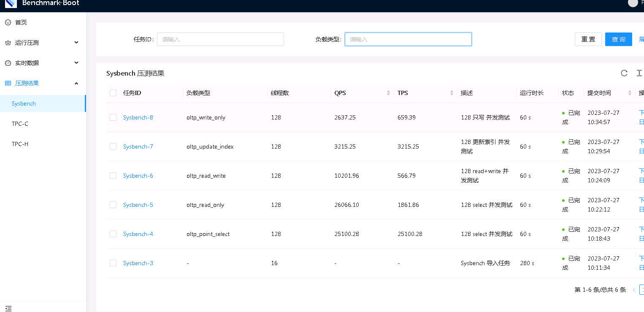This screenshot has height=312, width=644.
Task: Open the TPC-C results page
Action: 20,124
